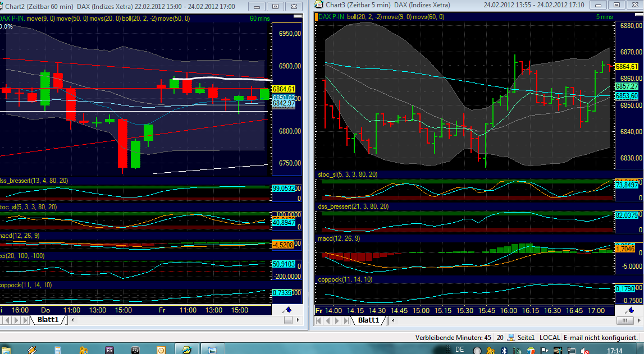Viewport: 644px width, 354px height.
Task: Switch to the Blatt1 tab in Chart3
Action: tap(368, 321)
